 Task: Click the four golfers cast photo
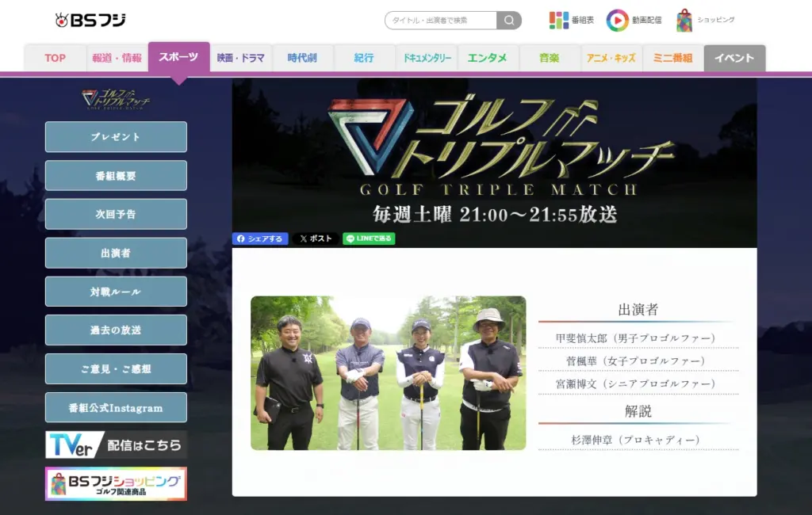tap(388, 373)
